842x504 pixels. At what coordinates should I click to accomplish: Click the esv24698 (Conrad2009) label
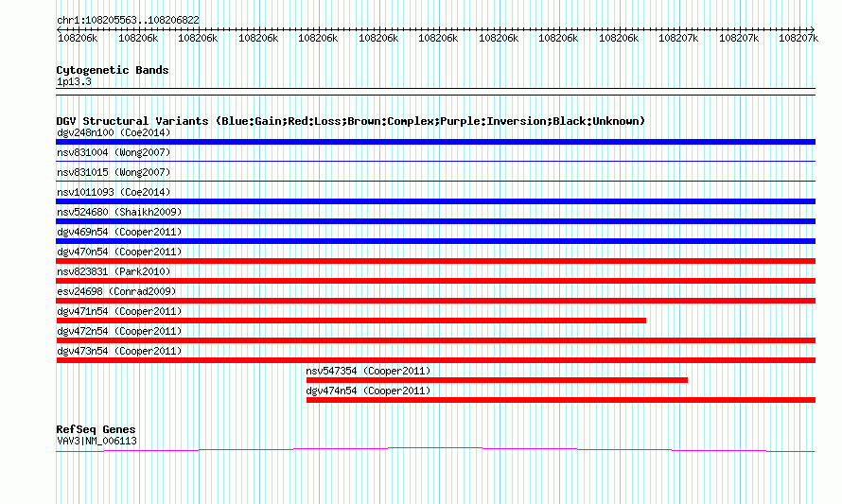click(x=116, y=291)
